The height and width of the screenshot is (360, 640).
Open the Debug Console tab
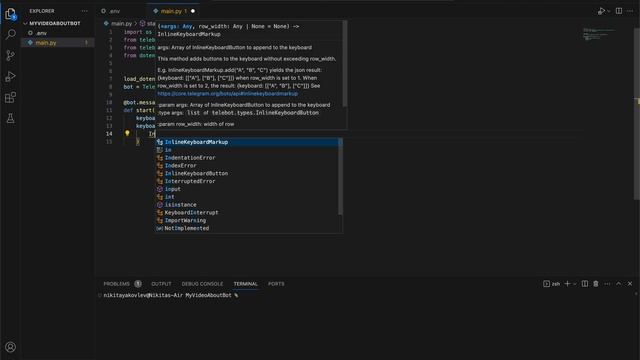pyautogui.click(x=202, y=284)
